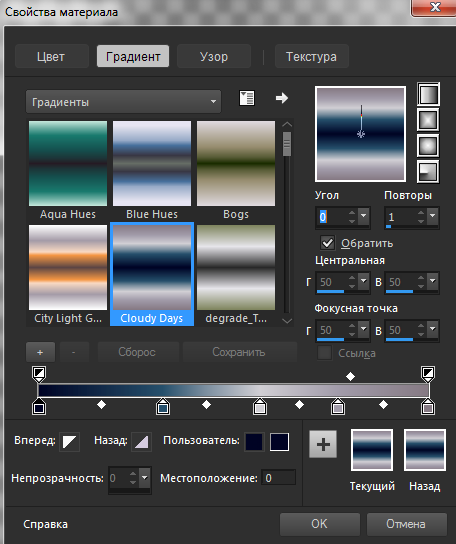Open the Центральная Г value dropdown
This screenshot has height=544, width=456.
[x=363, y=280]
